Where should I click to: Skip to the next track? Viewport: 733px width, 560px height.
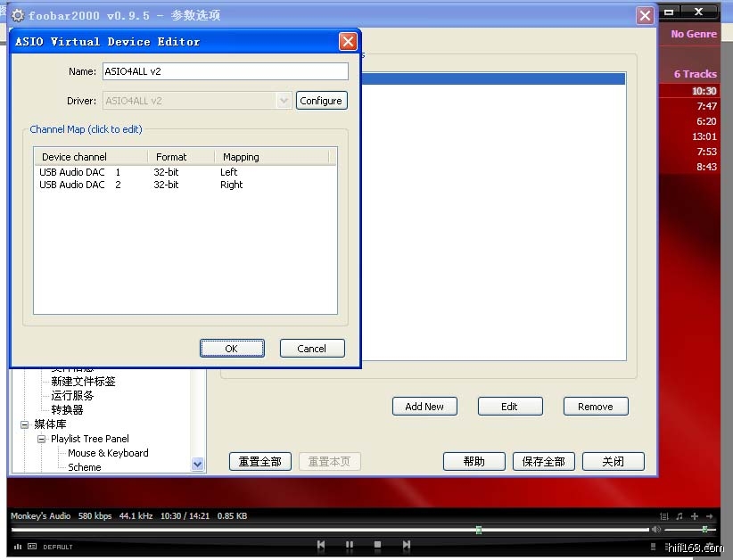coord(407,545)
